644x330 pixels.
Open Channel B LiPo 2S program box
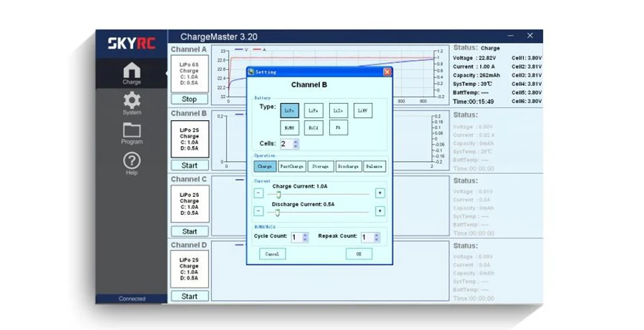(x=190, y=139)
